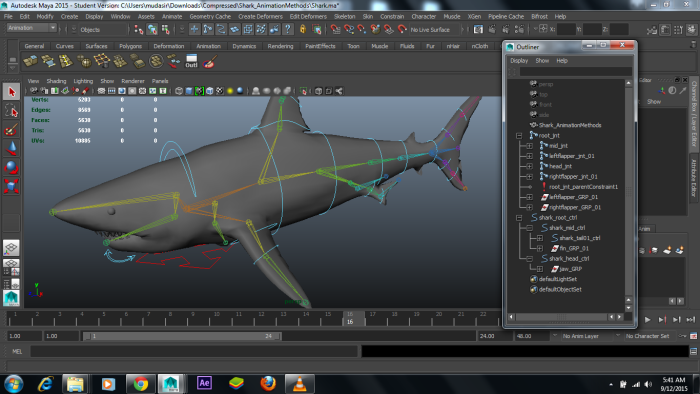700x394 pixels.
Task: Activate the Move tool cone icon
Action: click(x=11, y=148)
